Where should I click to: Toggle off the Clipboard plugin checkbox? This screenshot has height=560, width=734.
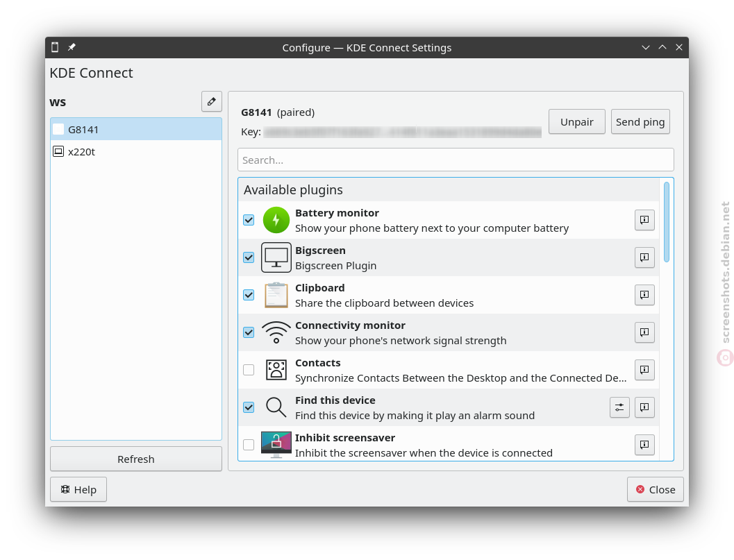[249, 295]
